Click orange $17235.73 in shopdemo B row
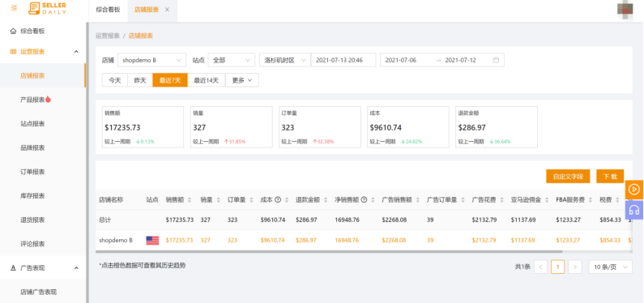Image resolution: width=644 pixels, height=303 pixels. coord(180,240)
